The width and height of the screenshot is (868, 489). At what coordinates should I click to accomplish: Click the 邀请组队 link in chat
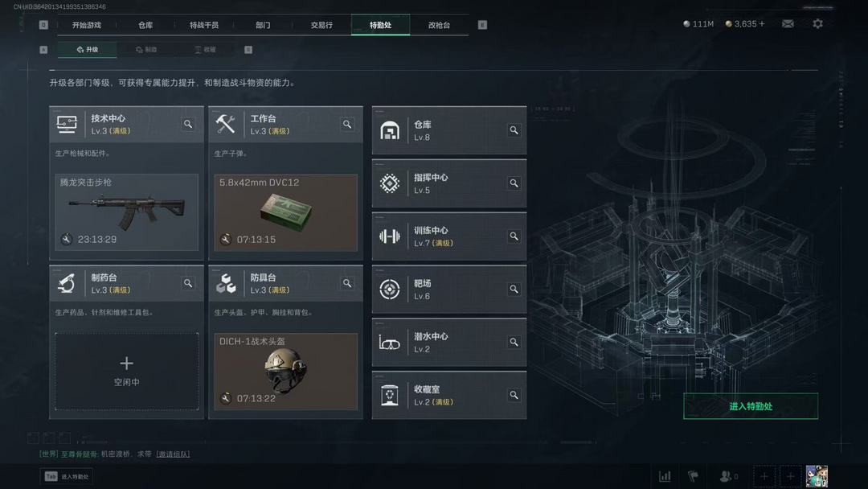pos(173,454)
